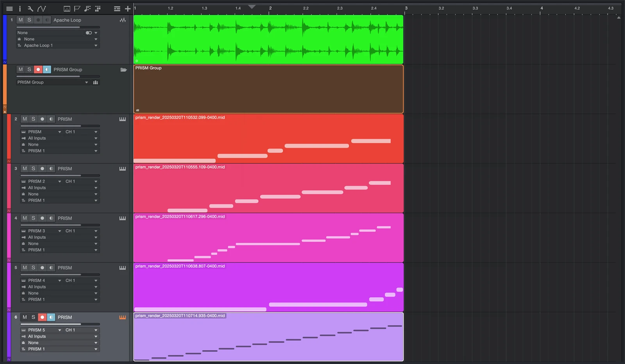Open the CH 1 channel dropdown on track 2
Screen dimensions: 625x364
81,132
